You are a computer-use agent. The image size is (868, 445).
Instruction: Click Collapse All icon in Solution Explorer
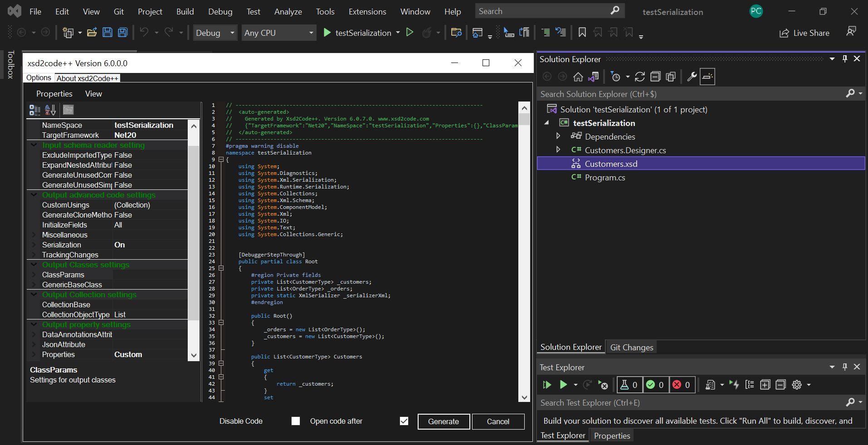point(655,77)
